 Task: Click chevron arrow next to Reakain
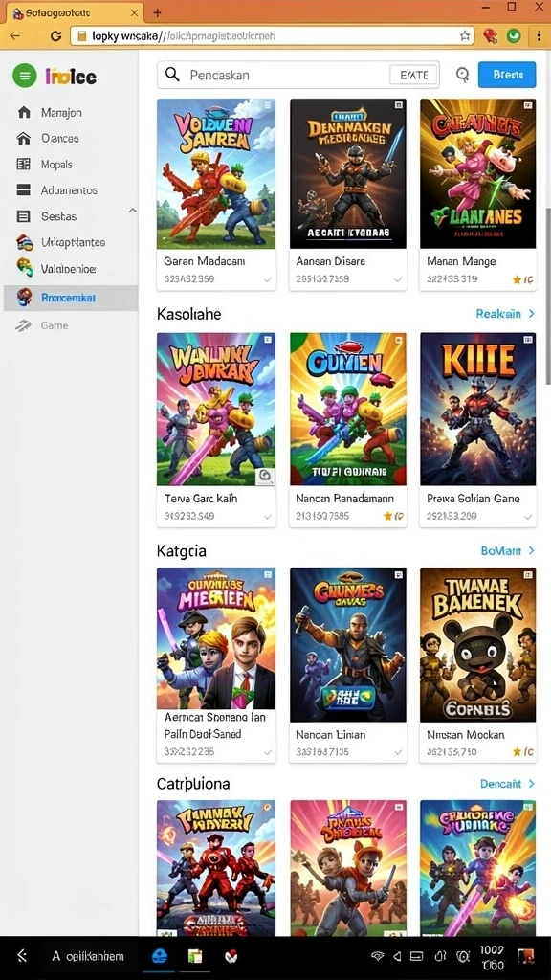click(532, 314)
